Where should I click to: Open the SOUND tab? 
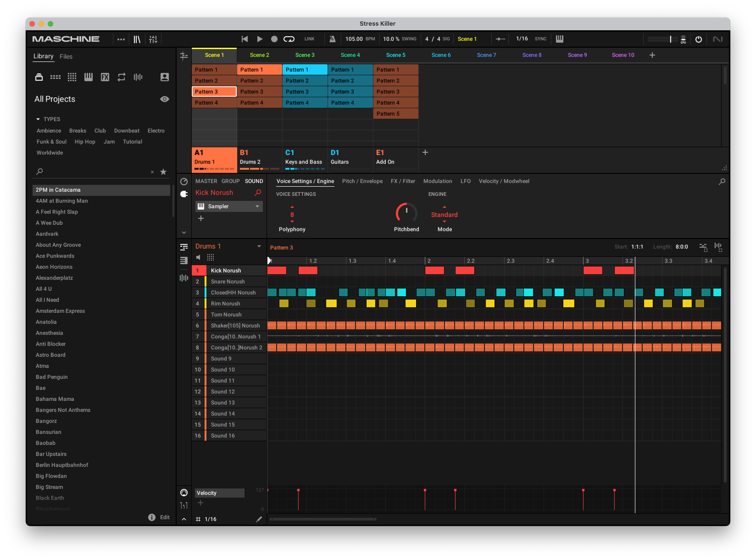click(x=254, y=181)
